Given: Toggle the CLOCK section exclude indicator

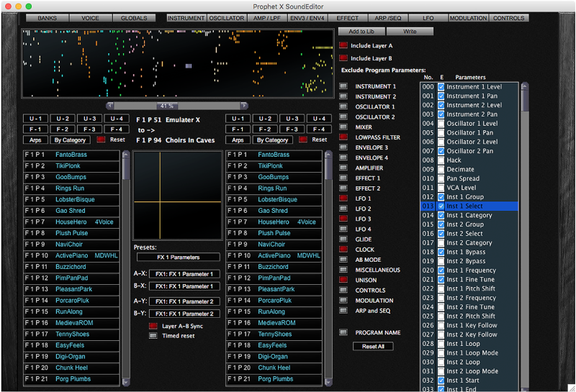Looking at the screenshot, I should pyautogui.click(x=343, y=250).
